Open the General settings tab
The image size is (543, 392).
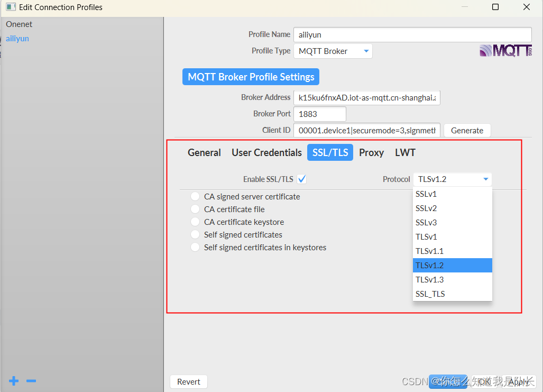(204, 152)
